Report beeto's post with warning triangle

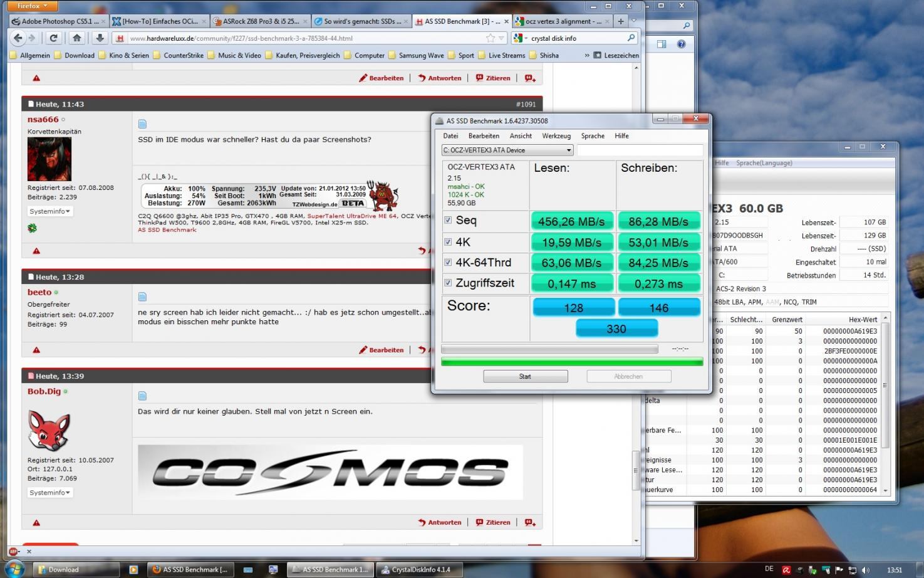(x=36, y=350)
